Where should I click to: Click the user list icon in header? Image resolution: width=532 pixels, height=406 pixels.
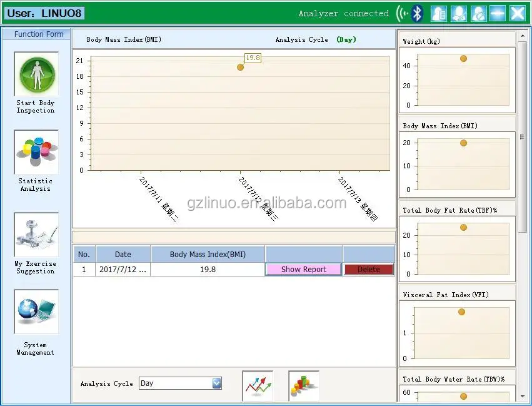tap(439, 13)
